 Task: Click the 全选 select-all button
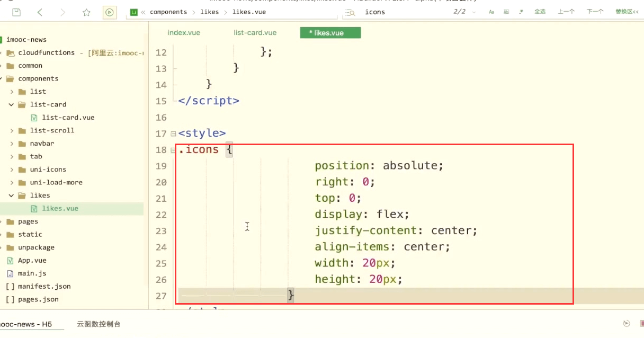[540, 12]
